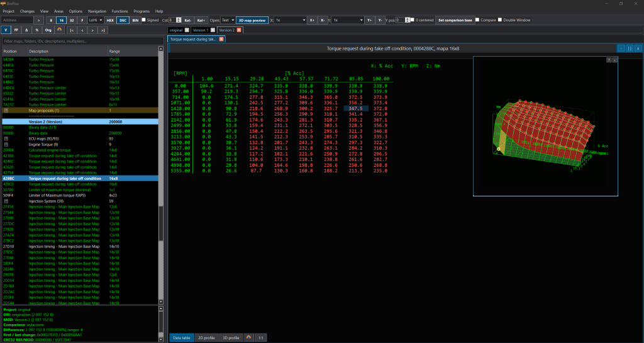The height and width of the screenshot is (343, 644).
Task: Close the Version 1 tab with its x icon
Action: pyautogui.click(x=213, y=30)
